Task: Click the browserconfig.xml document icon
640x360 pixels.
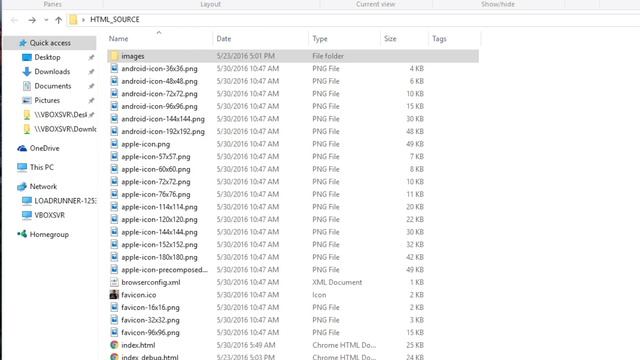Action: tap(114, 282)
